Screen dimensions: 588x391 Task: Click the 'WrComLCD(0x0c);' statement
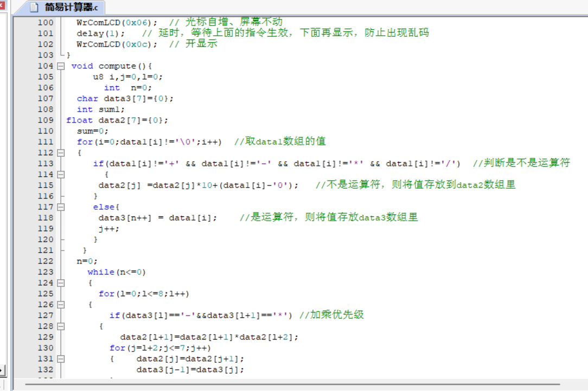coord(117,44)
